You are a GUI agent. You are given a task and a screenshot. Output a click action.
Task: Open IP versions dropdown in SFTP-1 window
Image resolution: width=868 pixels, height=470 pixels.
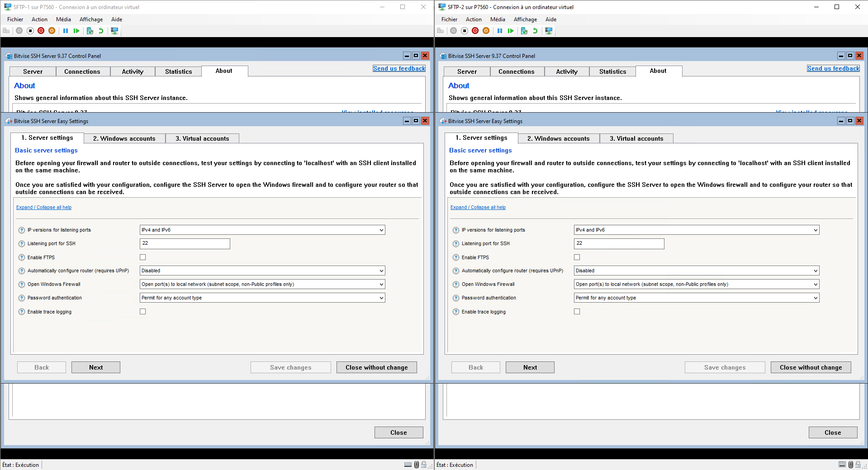tap(262, 230)
